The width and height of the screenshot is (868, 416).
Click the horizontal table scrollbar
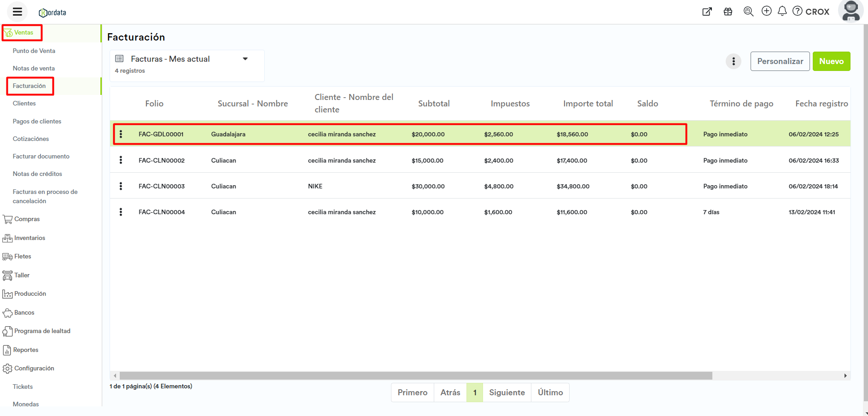click(414, 376)
